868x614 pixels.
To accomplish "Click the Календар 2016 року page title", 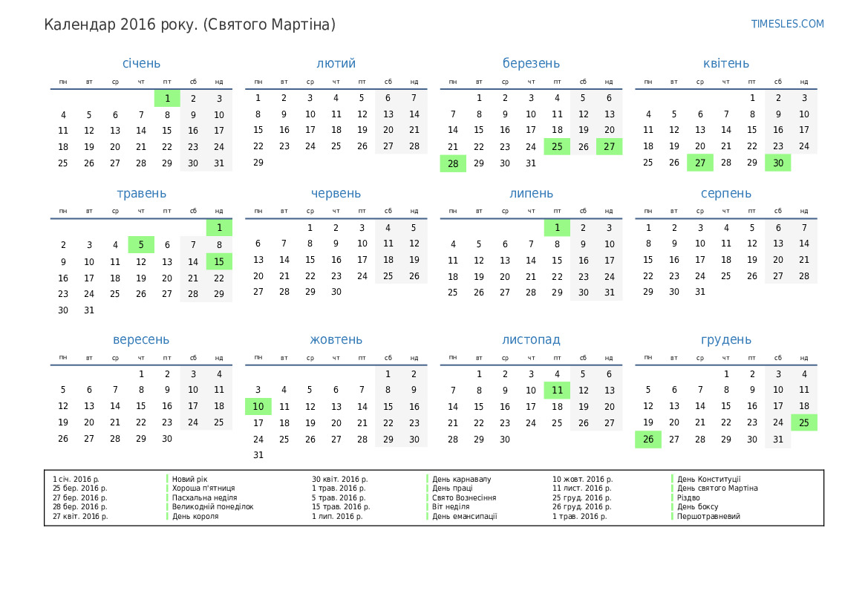I will point(189,25).
